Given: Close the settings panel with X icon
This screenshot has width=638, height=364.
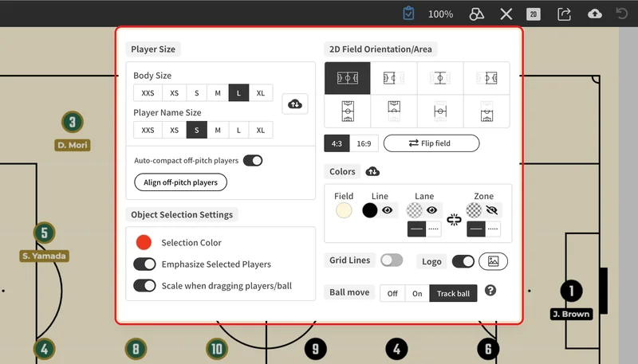Looking at the screenshot, I should [x=506, y=14].
